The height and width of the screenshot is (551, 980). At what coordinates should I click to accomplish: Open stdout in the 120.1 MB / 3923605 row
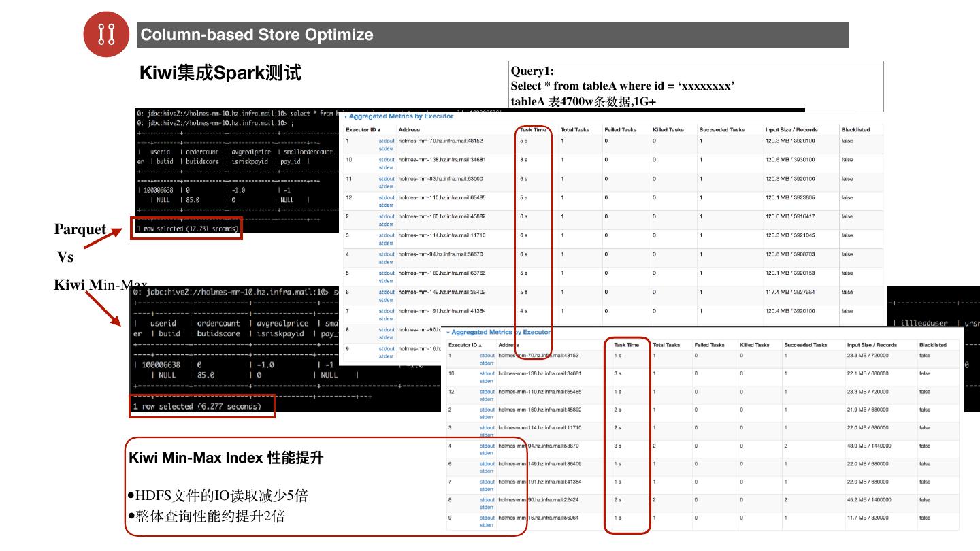(386, 198)
